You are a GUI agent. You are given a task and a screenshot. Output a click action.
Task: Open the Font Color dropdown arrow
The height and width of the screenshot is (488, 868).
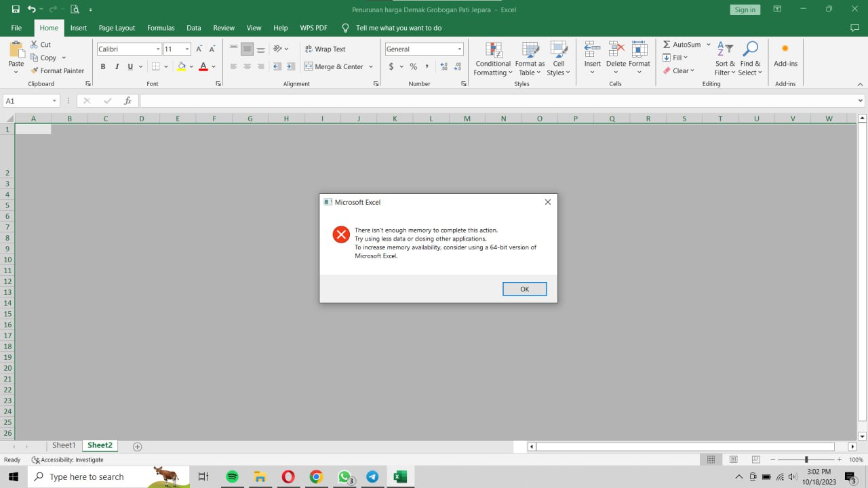tap(213, 66)
